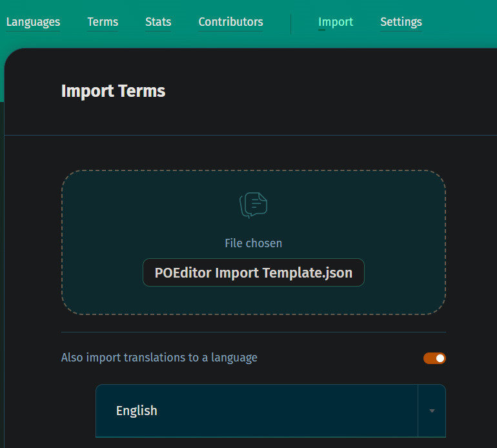Click the dropdown caret beside English
The image size is (497, 448).
pos(432,411)
